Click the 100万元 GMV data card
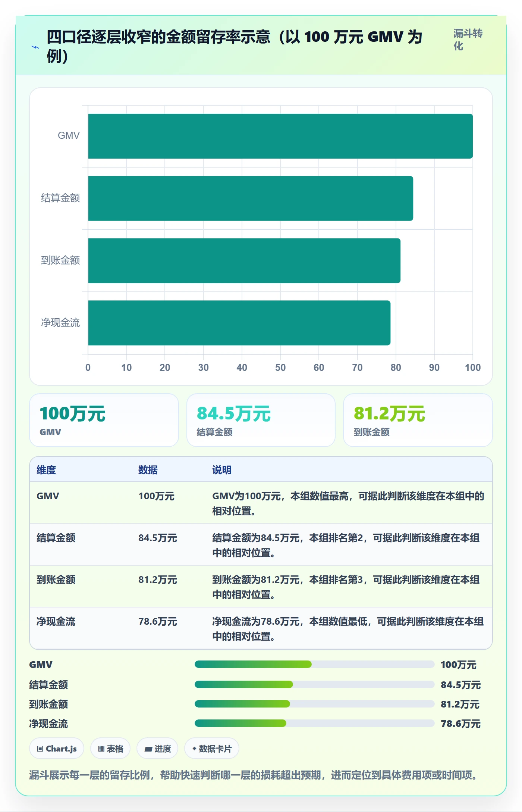The width and height of the screenshot is (522, 812). 104,420
